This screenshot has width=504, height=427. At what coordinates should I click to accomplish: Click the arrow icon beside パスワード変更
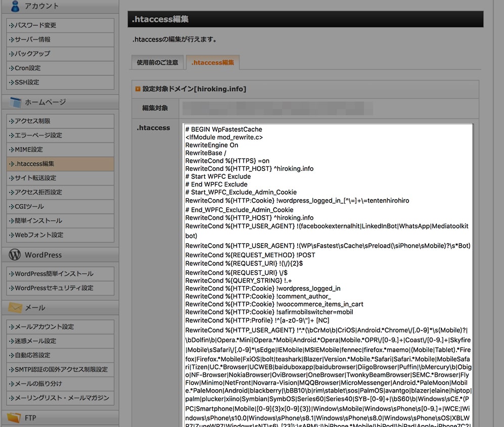[x=12, y=25]
